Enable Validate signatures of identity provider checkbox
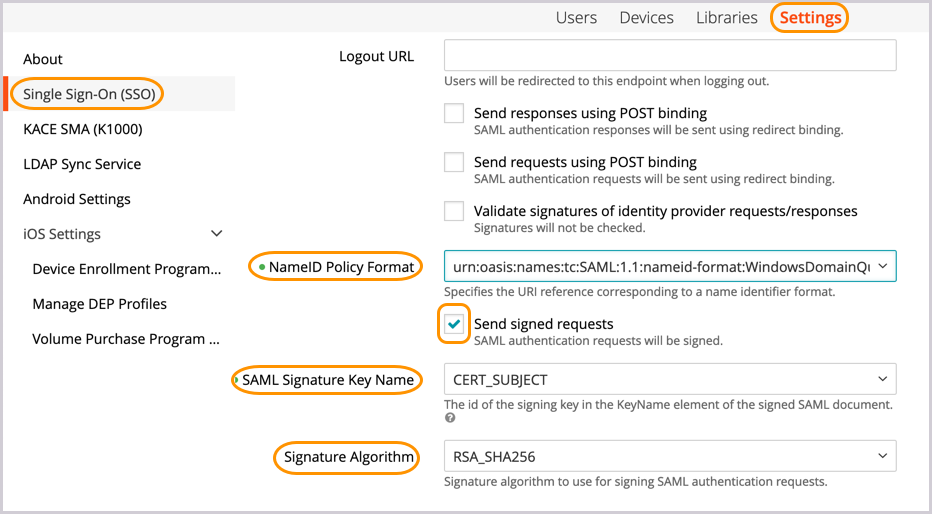Viewport: 932px width, 514px height. (454, 211)
